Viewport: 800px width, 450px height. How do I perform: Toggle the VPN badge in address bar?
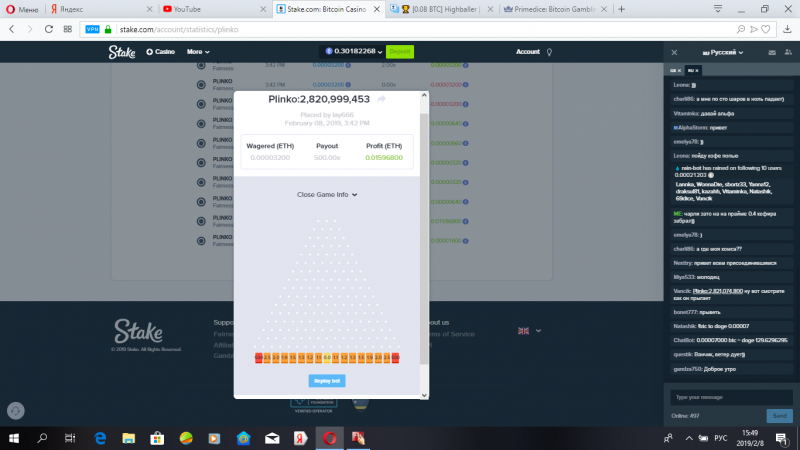coord(92,30)
